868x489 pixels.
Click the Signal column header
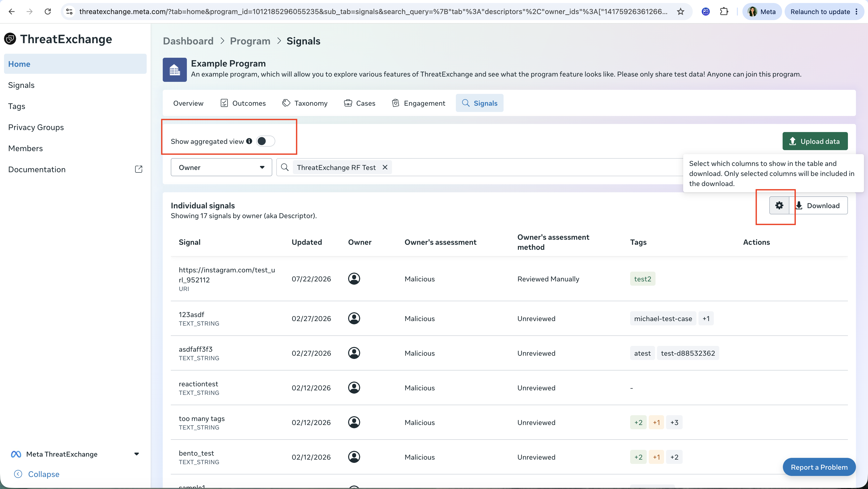(x=189, y=242)
